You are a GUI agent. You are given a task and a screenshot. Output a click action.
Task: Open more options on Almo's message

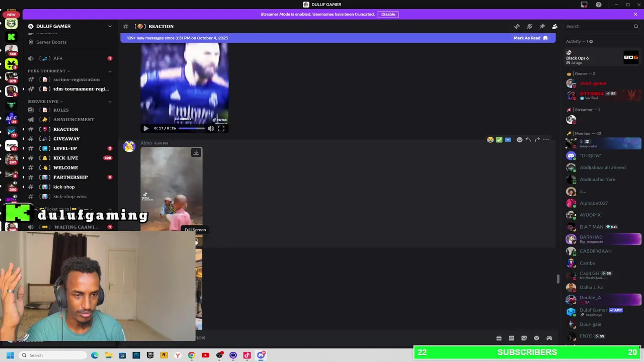point(546,140)
